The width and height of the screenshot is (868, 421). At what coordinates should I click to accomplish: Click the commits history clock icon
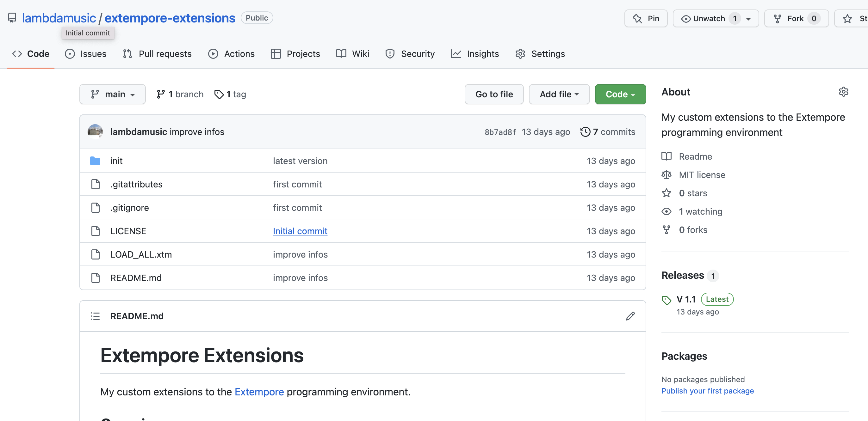(585, 132)
